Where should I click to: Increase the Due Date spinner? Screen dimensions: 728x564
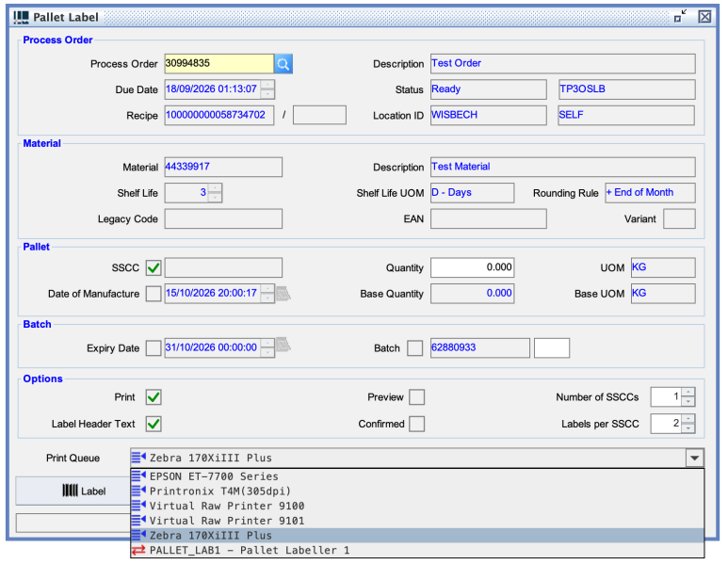267,85
